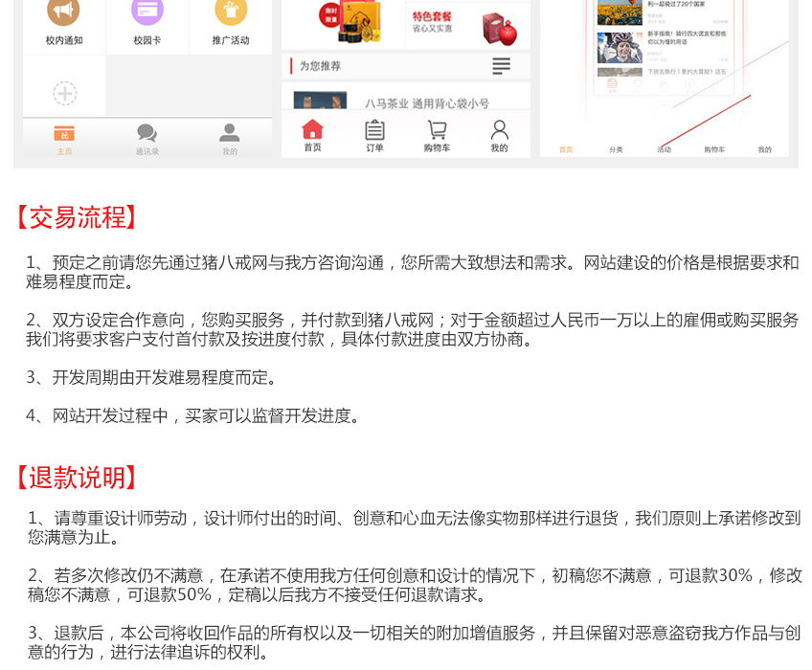
Task: Tap the purple 校园卡 card icon
Action: (x=147, y=11)
